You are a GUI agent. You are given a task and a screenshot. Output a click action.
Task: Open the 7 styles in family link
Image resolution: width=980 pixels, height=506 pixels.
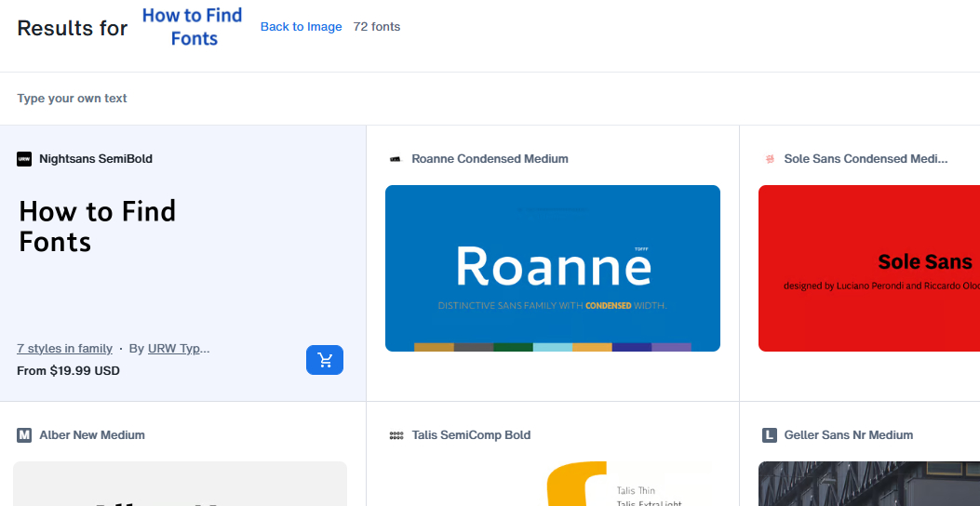point(64,349)
